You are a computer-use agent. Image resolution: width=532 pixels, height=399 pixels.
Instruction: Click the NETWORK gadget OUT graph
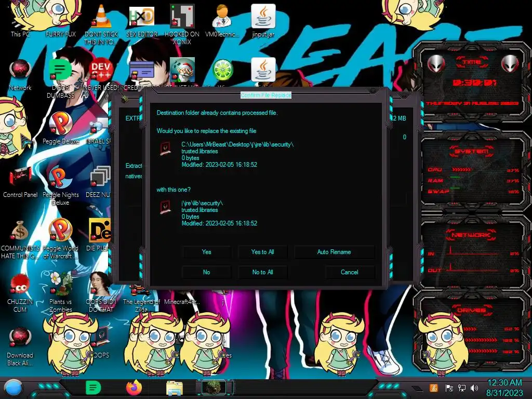click(x=473, y=268)
